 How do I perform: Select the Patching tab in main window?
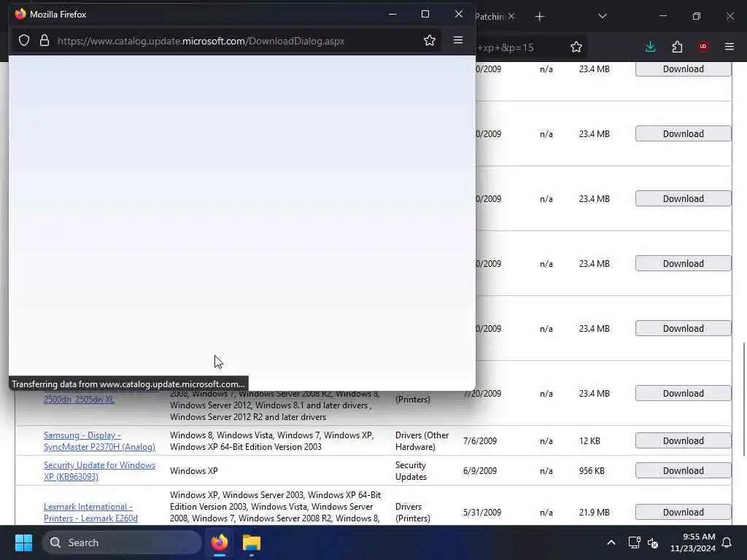pyautogui.click(x=489, y=17)
